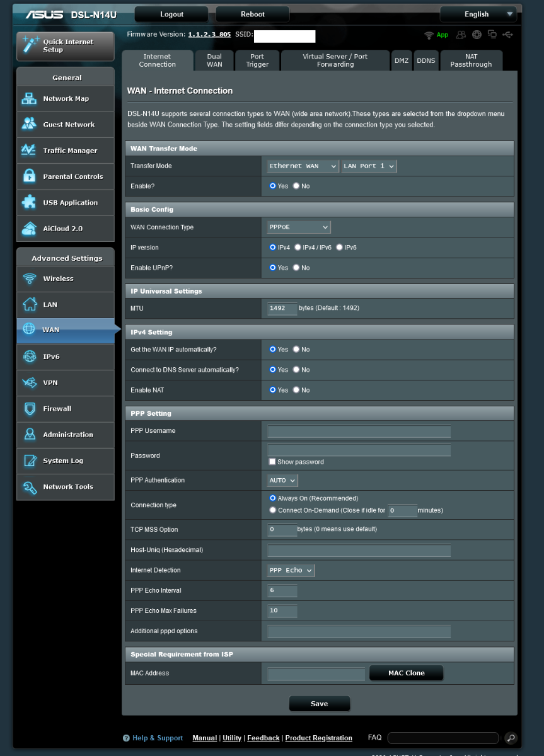Image resolution: width=544 pixels, height=756 pixels.
Task: Set WAN Transfer Mode Enable to No
Action: [x=296, y=186]
